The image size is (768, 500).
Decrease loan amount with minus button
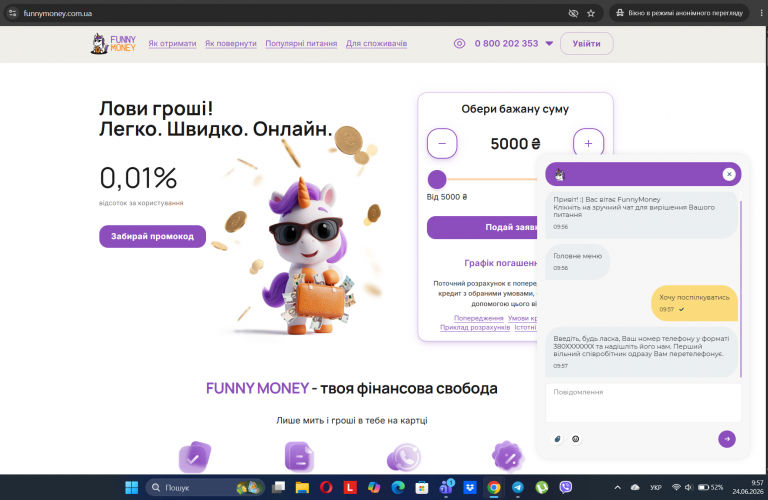442,143
